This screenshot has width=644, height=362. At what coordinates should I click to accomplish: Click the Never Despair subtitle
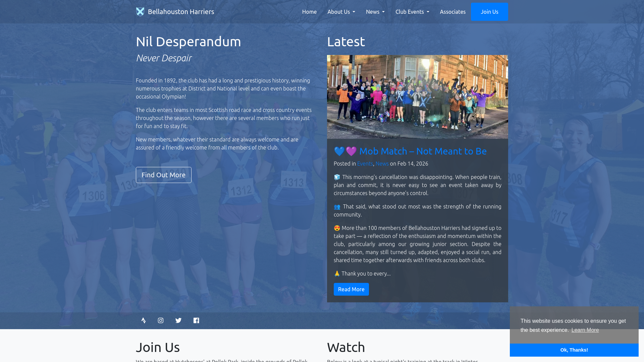[x=164, y=58]
